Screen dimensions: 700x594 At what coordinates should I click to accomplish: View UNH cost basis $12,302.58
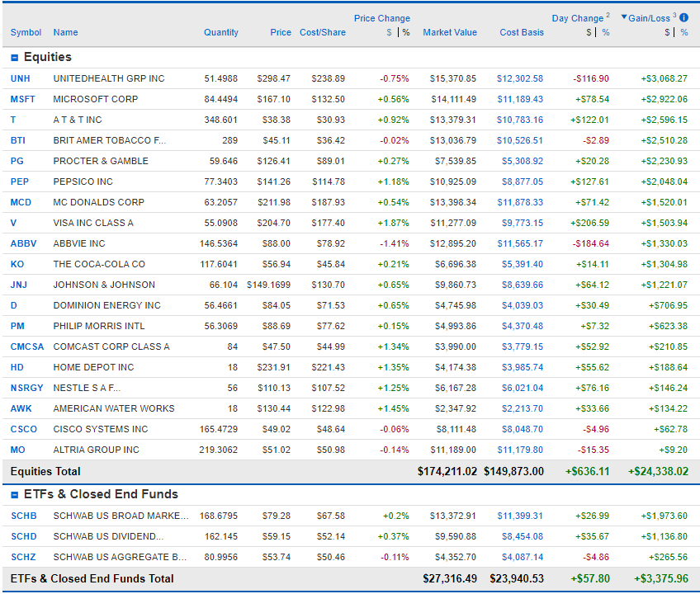coord(520,78)
